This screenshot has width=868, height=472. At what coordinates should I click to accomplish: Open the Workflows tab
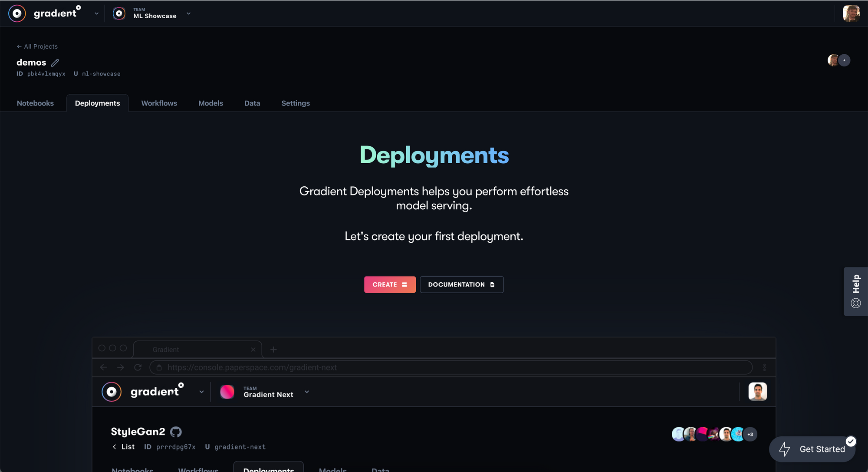point(159,103)
